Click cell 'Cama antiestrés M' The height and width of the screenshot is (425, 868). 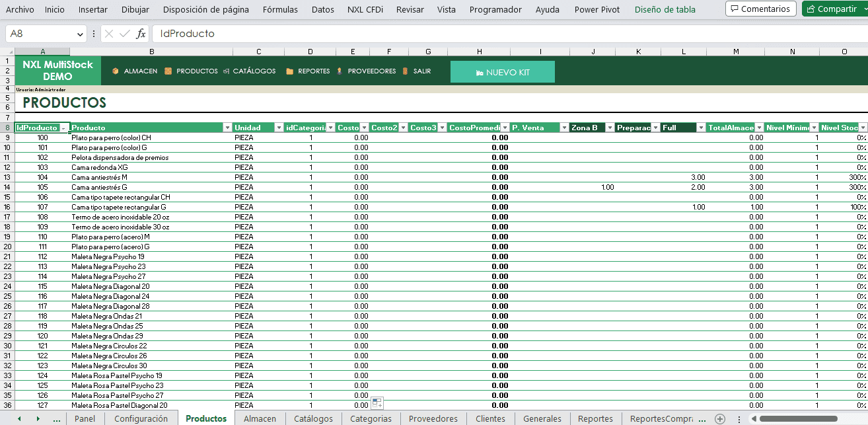coord(151,177)
